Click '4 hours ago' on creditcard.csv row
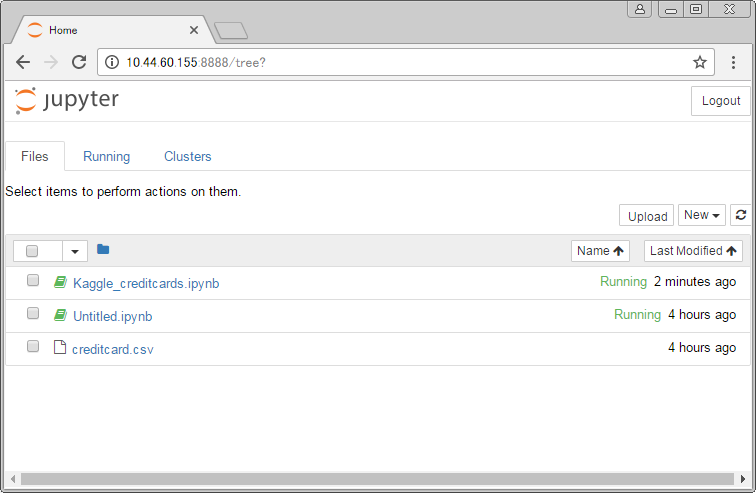The height and width of the screenshot is (493, 756). coord(702,347)
